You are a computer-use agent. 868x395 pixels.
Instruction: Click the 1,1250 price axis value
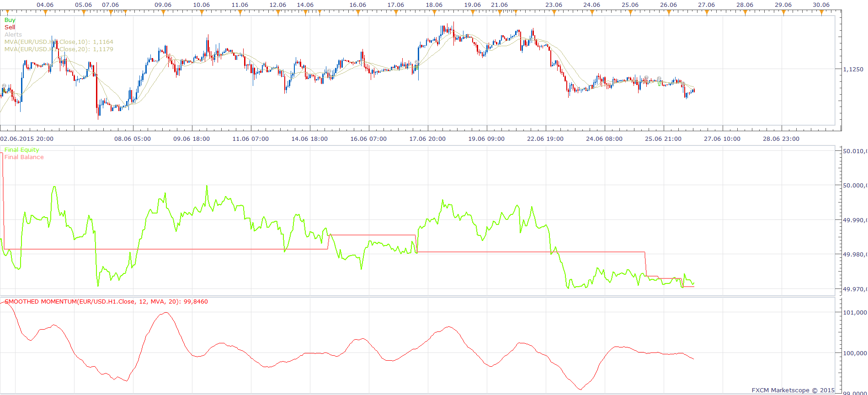pyautogui.click(x=853, y=69)
